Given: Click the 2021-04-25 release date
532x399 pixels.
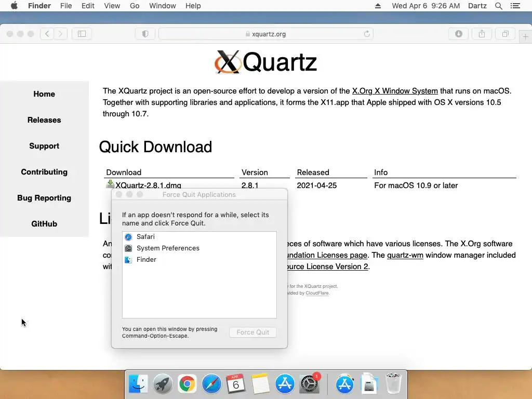Looking at the screenshot, I should pyautogui.click(x=316, y=185).
